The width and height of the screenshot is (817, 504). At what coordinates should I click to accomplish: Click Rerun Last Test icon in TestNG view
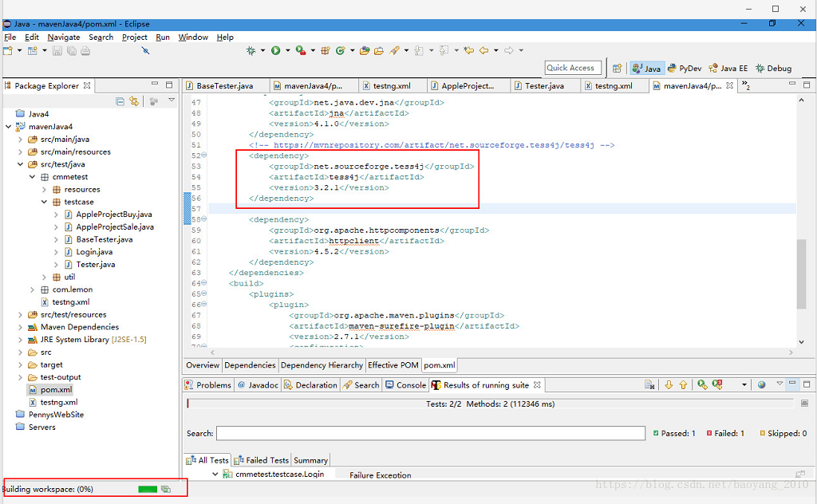pyautogui.click(x=702, y=384)
